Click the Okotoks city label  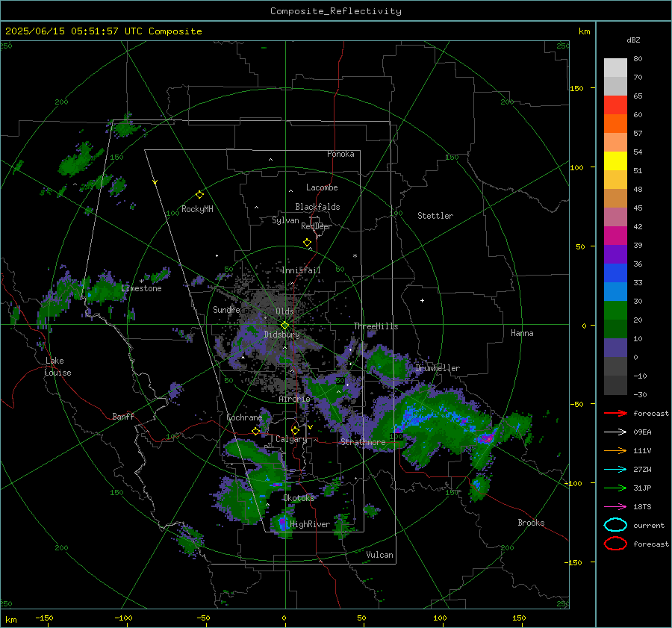point(299,498)
